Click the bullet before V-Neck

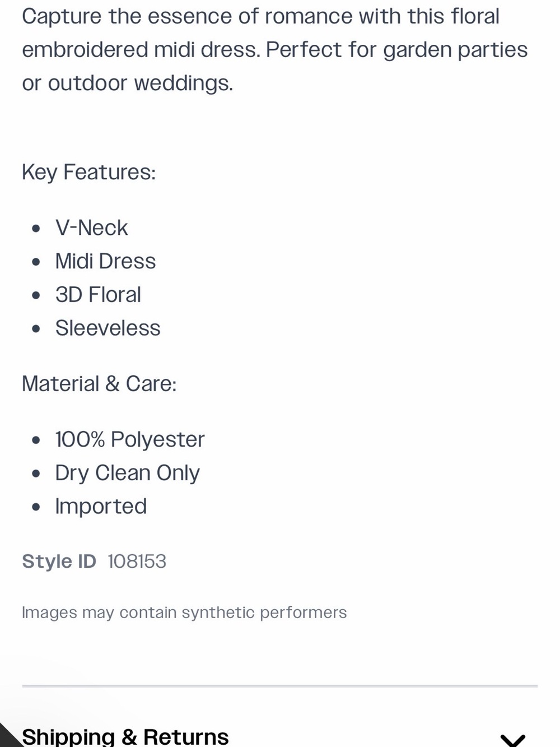36,229
